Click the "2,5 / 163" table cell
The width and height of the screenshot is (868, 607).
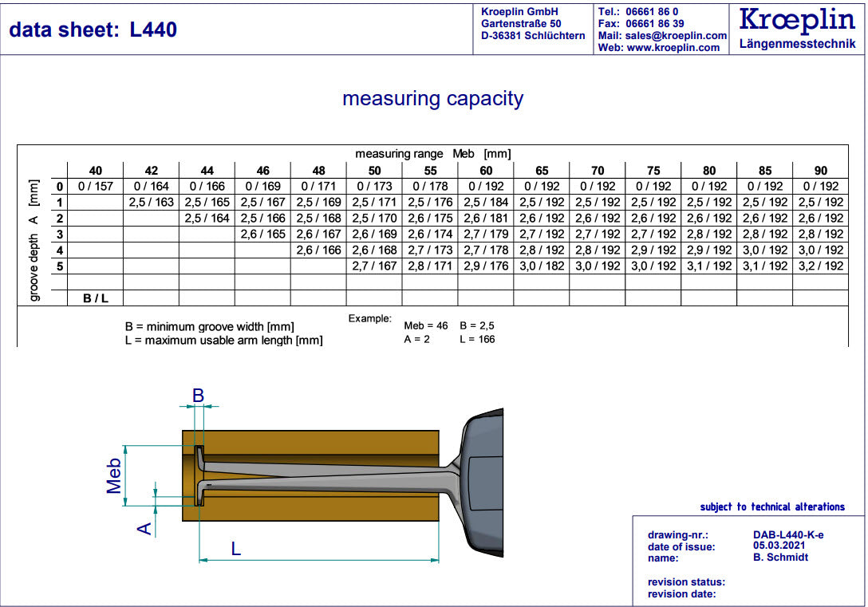click(151, 203)
